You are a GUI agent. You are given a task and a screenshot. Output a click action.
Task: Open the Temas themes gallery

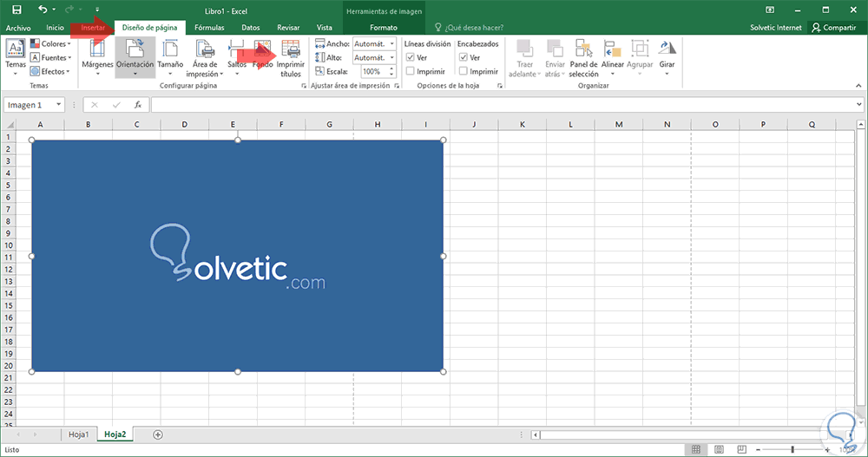(16, 57)
